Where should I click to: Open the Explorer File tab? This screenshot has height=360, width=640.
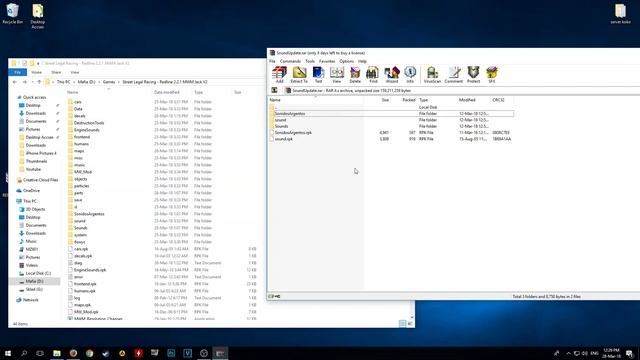coord(18,72)
